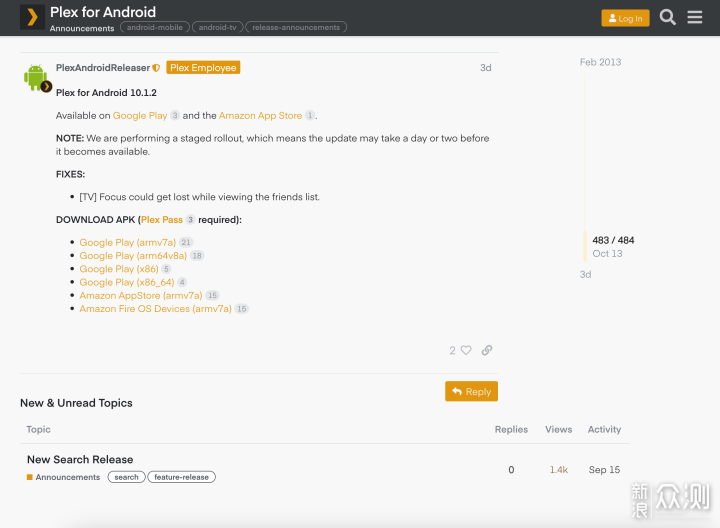The width and height of the screenshot is (720, 528).
Task: Select the android-tv tag
Action: [217, 28]
